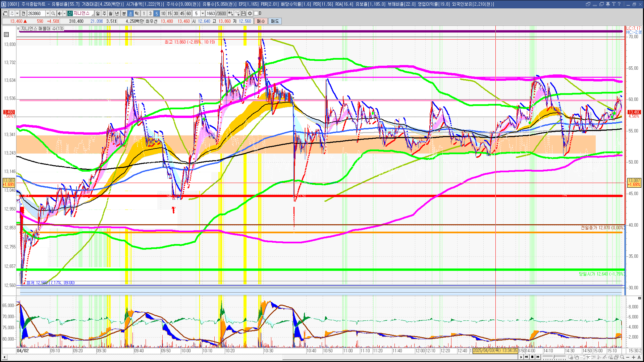Image resolution: width=644 pixels, height=362 pixels.
Task: Open the stock code 263860 dropdown
Action: pyautogui.click(x=48, y=13)
